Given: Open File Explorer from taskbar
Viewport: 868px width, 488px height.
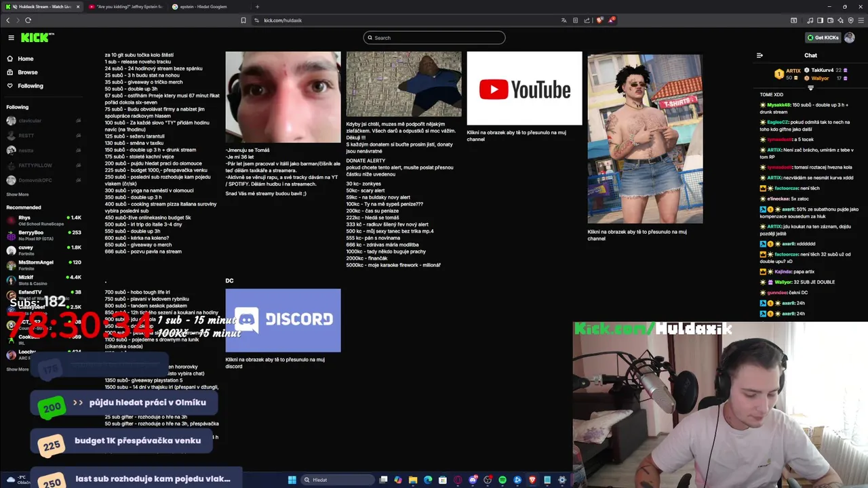Looking at the screenshot, I should (x=413, y=480).
